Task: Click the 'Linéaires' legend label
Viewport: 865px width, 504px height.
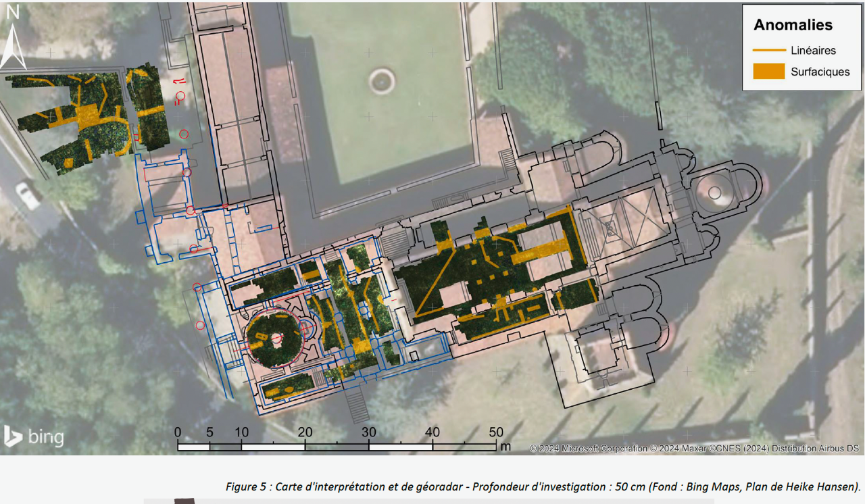Action: click(x=813, y=51)
